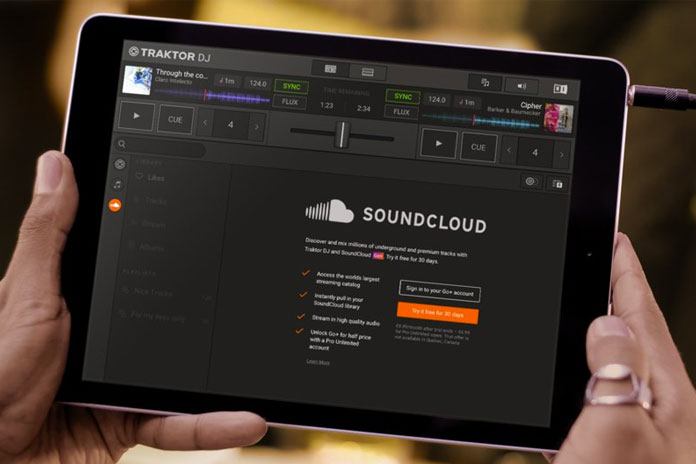Switch to the first deck view tab
The image size is (696, 464).
coord(330,69)
